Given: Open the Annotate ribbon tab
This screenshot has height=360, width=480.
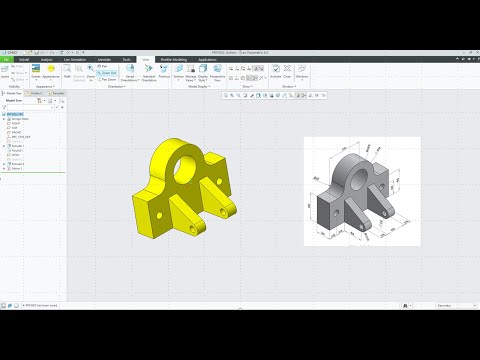Looking at the screenshot, I should (104, 60).
